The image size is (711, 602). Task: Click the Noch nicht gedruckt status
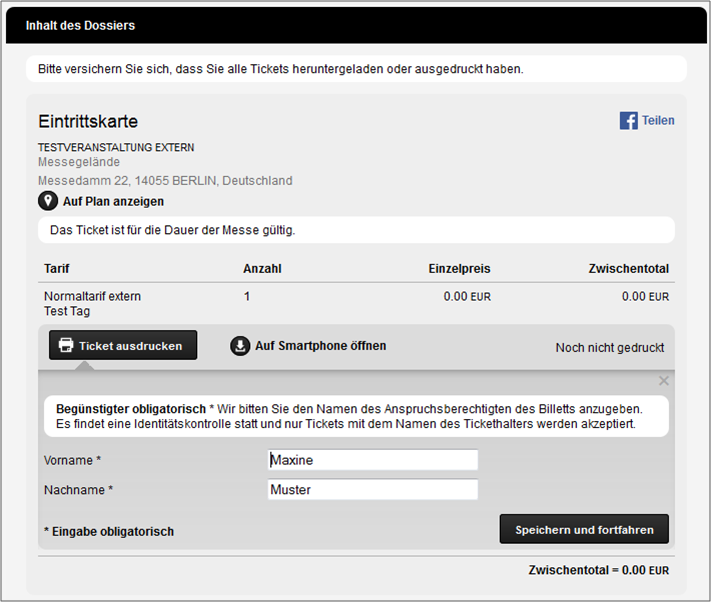609,348
